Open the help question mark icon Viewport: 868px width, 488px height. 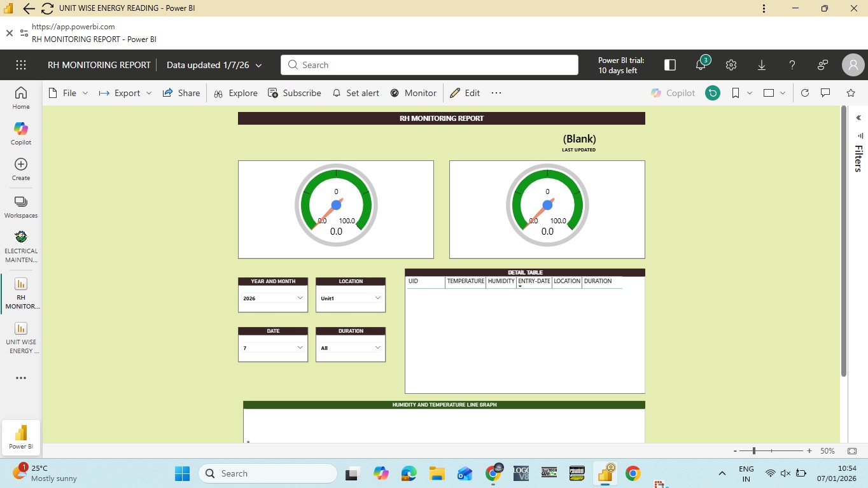(x=792, y=65)
